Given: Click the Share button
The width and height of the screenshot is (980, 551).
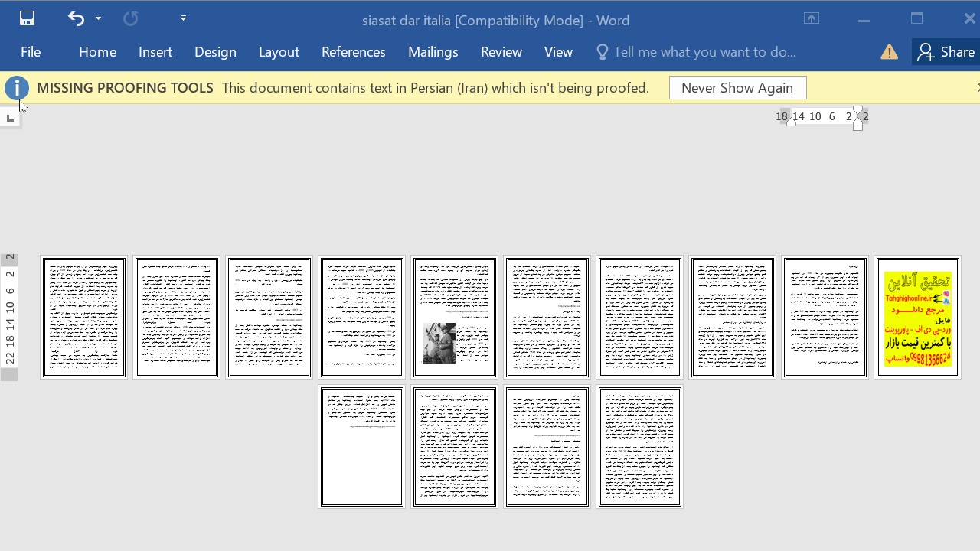Looking at the screenshot, I should tap(946, 52).
